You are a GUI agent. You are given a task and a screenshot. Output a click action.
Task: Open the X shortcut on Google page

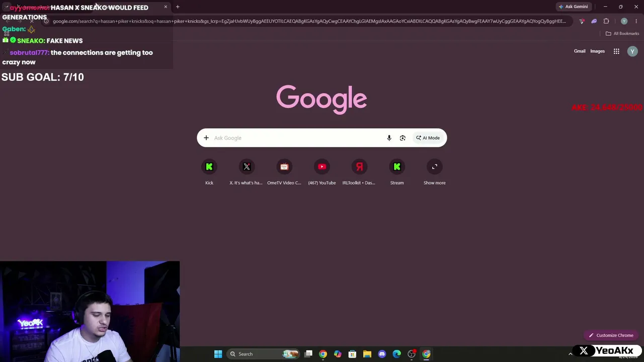[x=247, y=172]
